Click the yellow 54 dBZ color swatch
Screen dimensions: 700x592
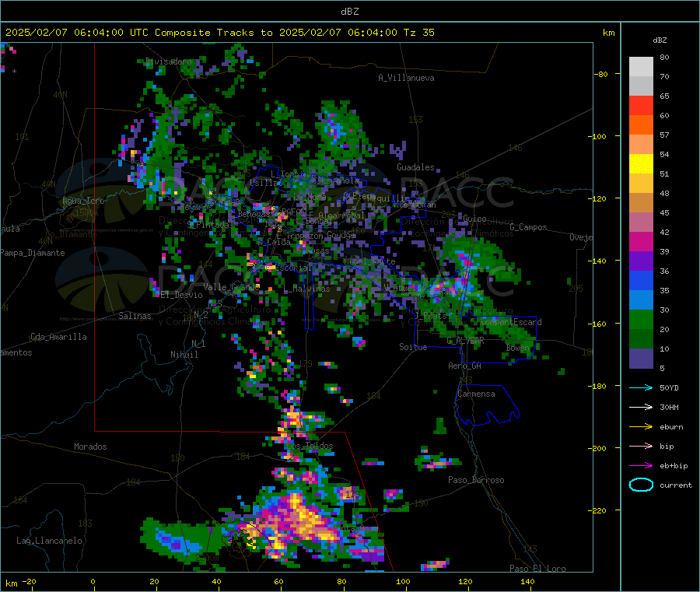[x=641, y=163]
